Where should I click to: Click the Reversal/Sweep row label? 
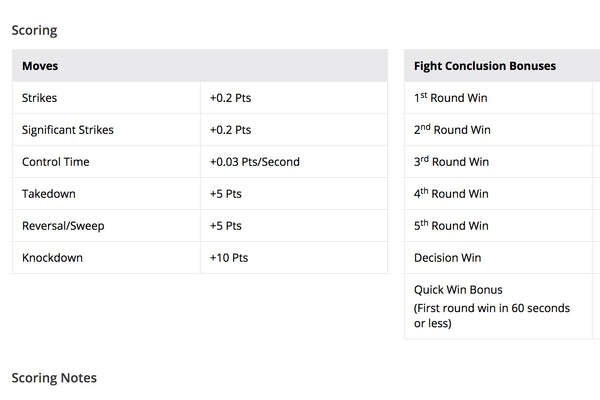[63, 226]
